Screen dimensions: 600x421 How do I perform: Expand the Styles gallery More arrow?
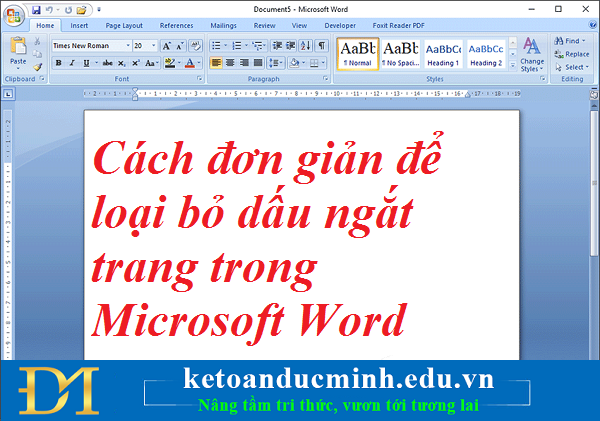(x=513, y=65)
